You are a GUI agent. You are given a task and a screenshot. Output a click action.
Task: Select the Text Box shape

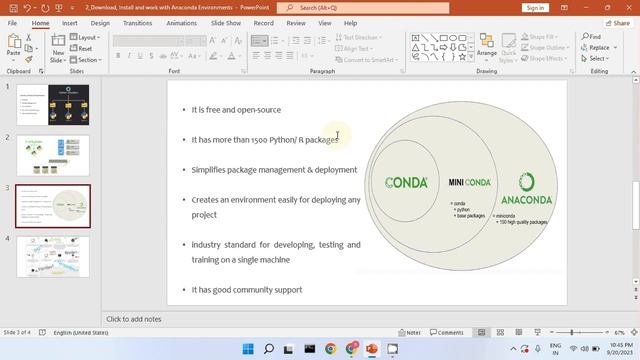click(x=415, y=38)
